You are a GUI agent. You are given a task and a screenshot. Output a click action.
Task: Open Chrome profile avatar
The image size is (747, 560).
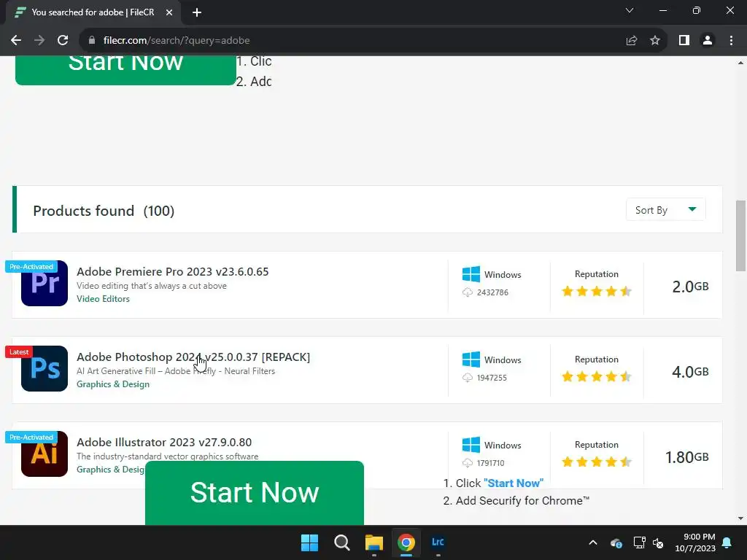tap(708, 41)
